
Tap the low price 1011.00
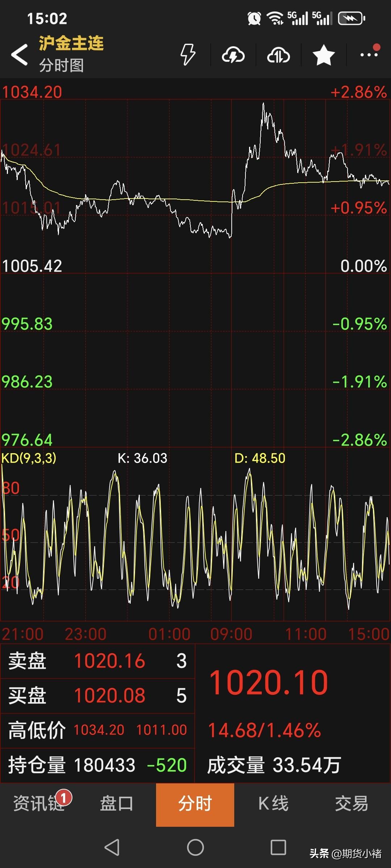pyautogui.click(x=161, y=730)
